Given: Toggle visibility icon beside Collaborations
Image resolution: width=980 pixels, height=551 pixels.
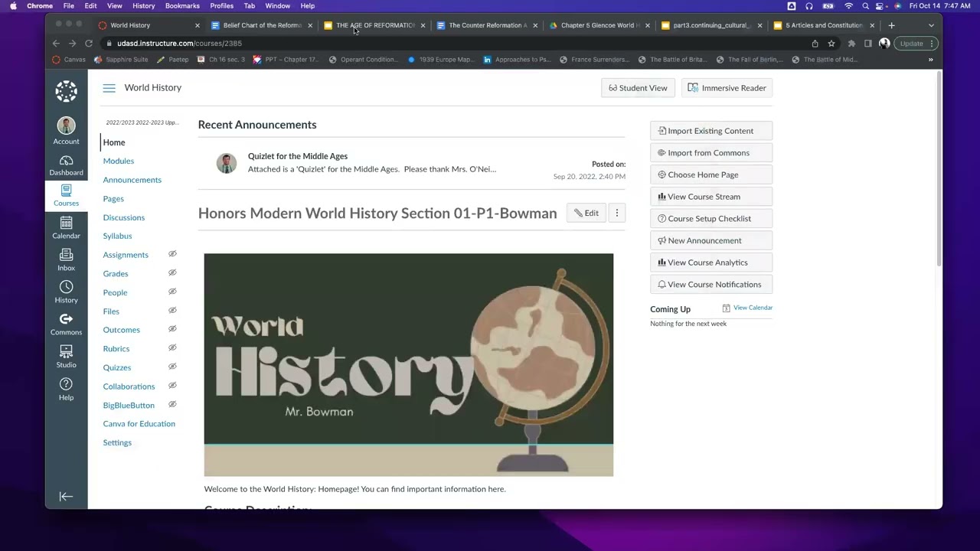Looking at the screenshot, I should pyautogui.click(x=172, y=386).
